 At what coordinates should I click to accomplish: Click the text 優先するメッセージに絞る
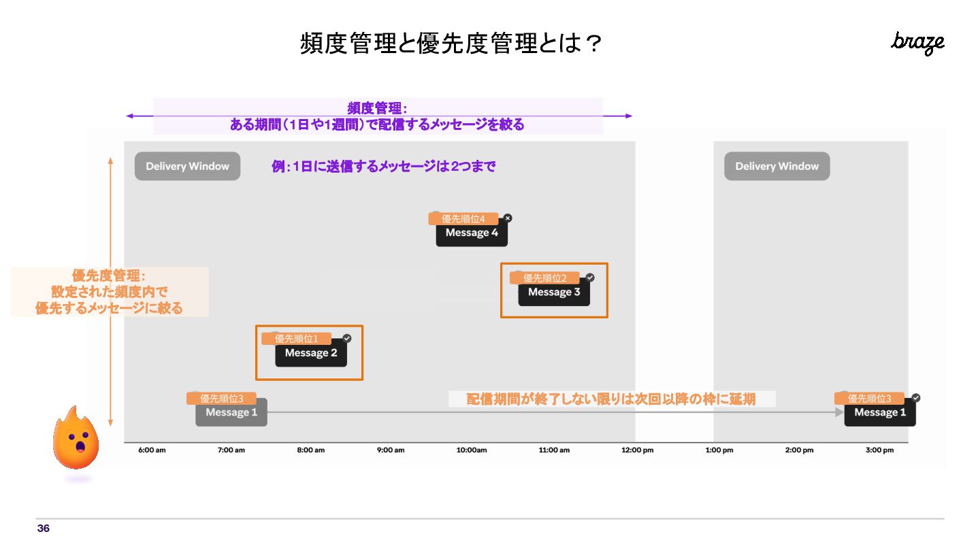109,308
